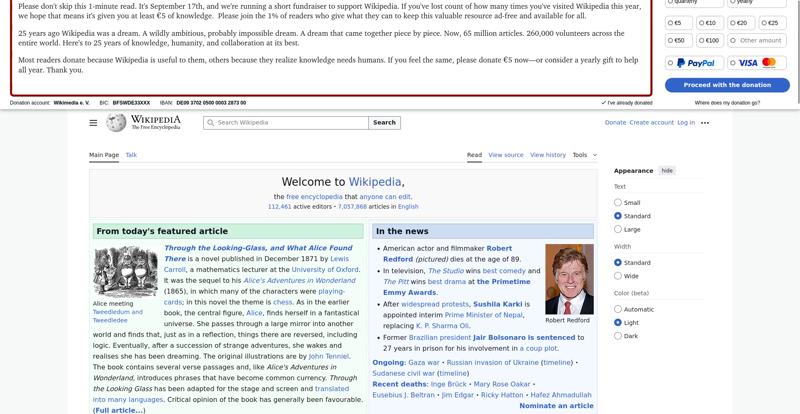Click the Donate link in header

[x=615, y=123]
